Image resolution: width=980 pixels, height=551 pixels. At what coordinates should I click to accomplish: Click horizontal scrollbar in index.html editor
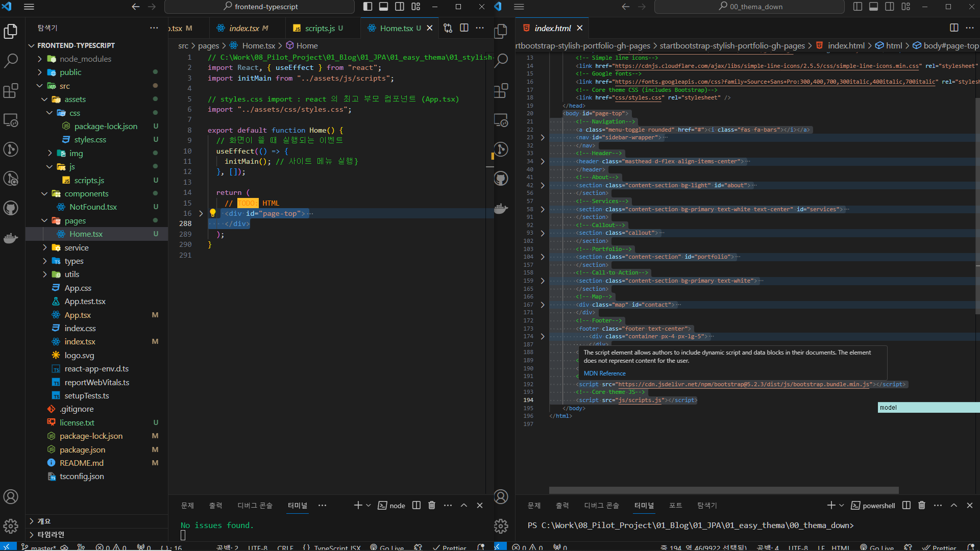click(724, 490)
